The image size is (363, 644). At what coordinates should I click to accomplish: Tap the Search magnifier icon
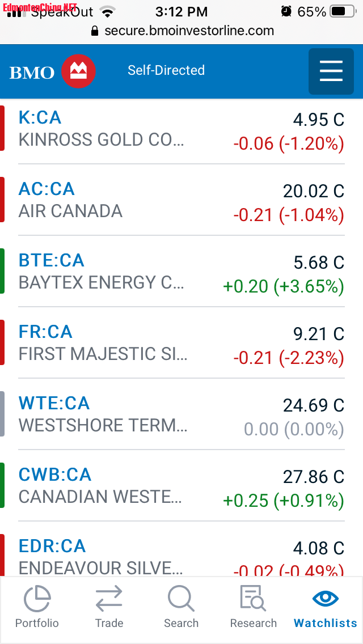(181, 599)
